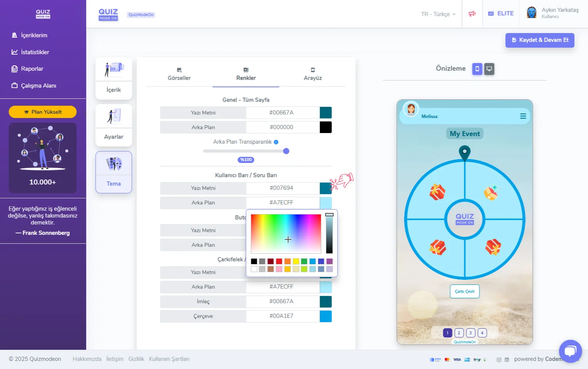Select the Tema step card
This screenshot has width=588, height=369.
click(x=114, y=172)
